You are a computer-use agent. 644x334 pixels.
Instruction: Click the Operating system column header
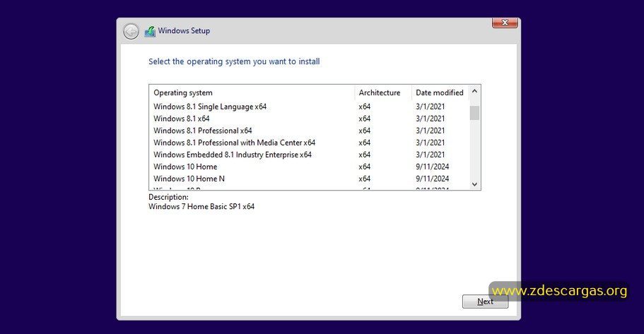[252, 93]
